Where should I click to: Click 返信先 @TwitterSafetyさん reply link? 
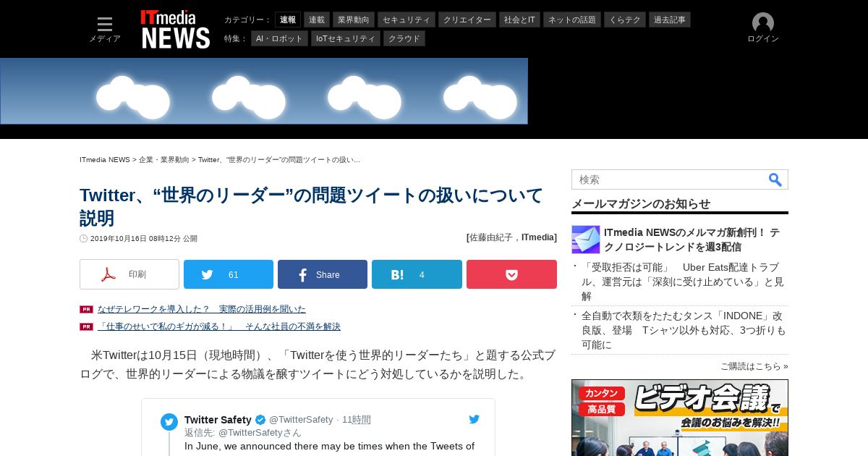coord(243,433)
